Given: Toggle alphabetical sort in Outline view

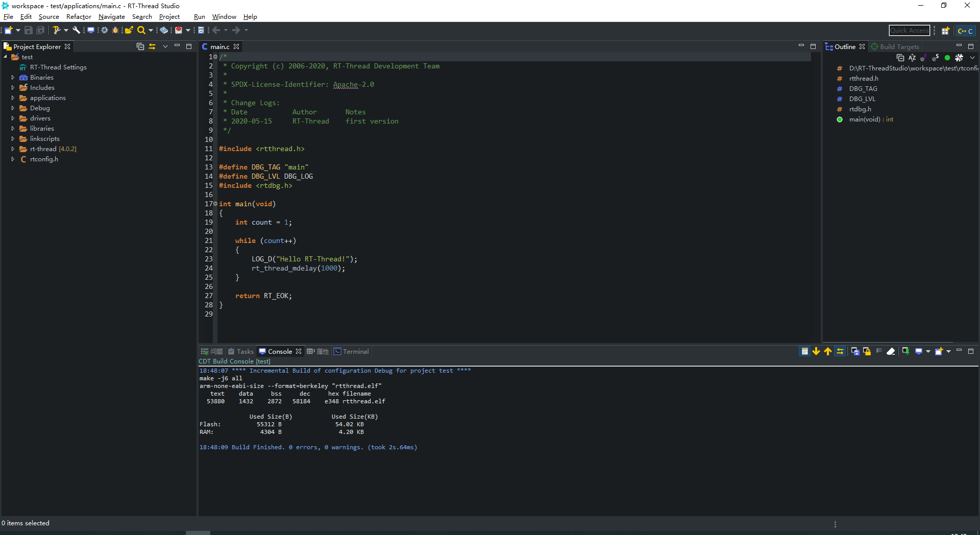Looking at the screenshot, I should tap(912, 58).
